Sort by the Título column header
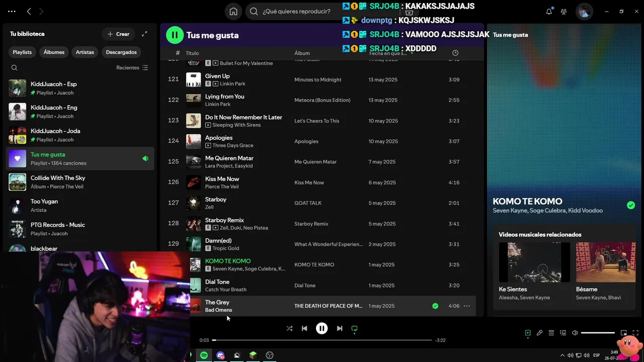Image resolution: width=644 pixels, height=362 pixels. pos(192,53)
